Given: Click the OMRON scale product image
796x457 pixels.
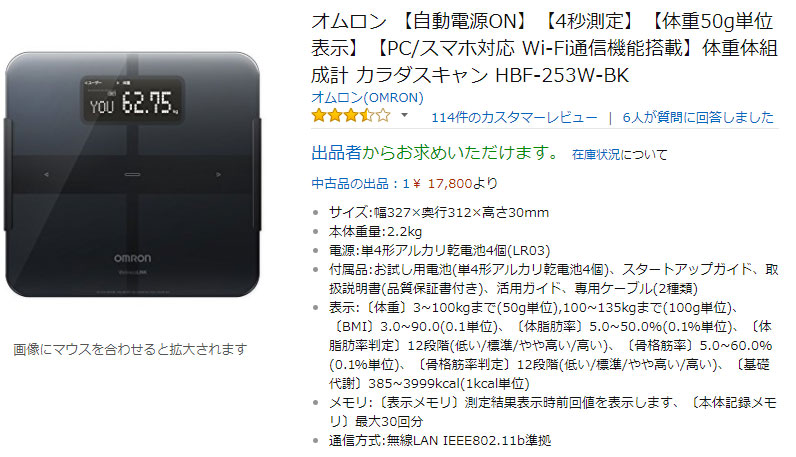Looking at the screenshot, I should (132, 174).
